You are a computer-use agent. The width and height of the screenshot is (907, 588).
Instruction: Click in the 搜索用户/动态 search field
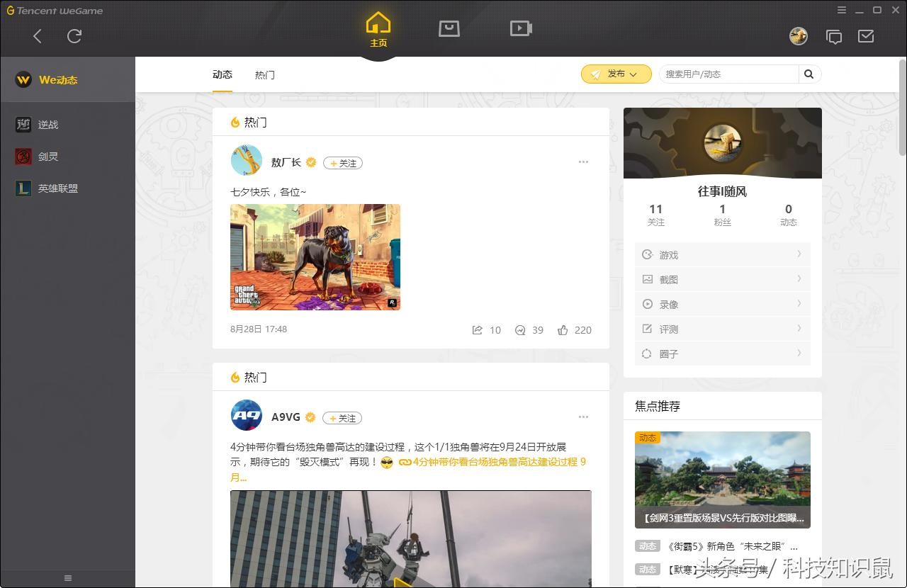[728, 74]
